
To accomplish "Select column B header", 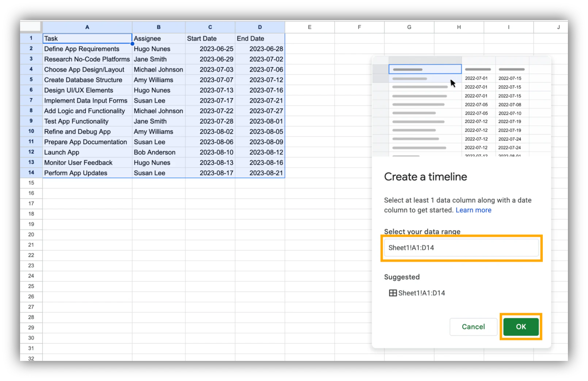I will coord(159,27).
